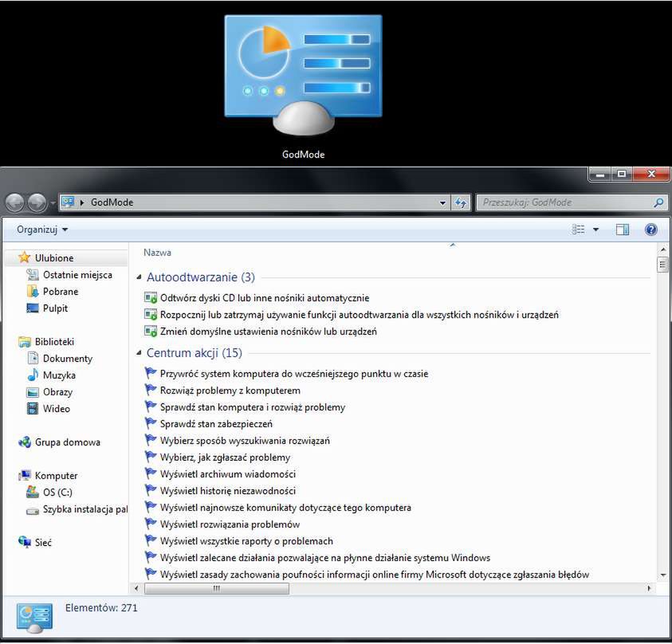Click the Pobrane folder icon
This screenshot has width=672, height=644.
pyautogui.click(x=33, y=292)
